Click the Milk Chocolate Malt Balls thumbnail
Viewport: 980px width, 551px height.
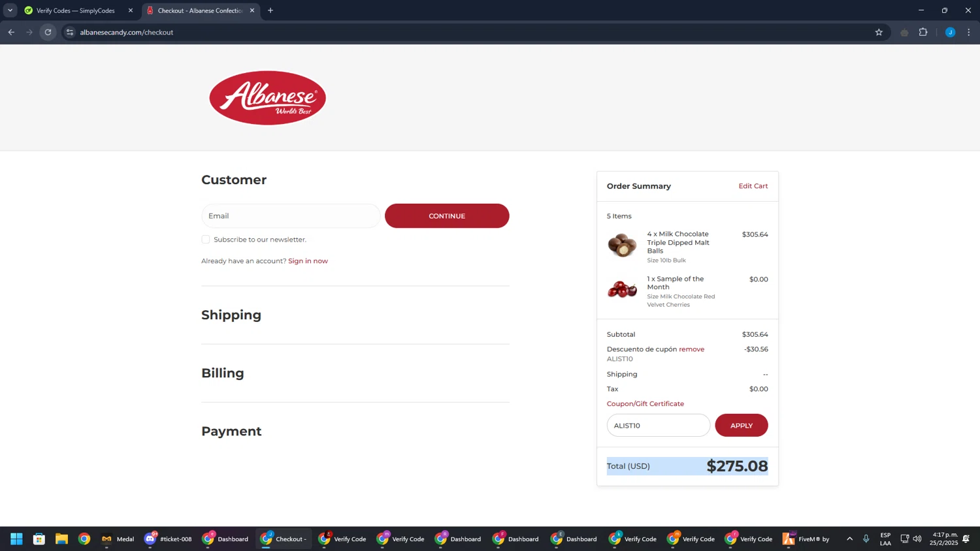(622, 245)
